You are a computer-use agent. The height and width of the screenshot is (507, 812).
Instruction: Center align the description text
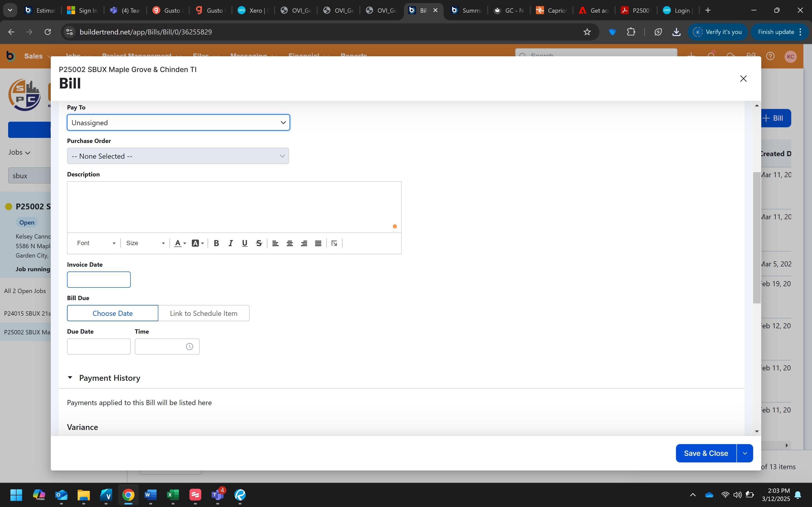(290, 243)
